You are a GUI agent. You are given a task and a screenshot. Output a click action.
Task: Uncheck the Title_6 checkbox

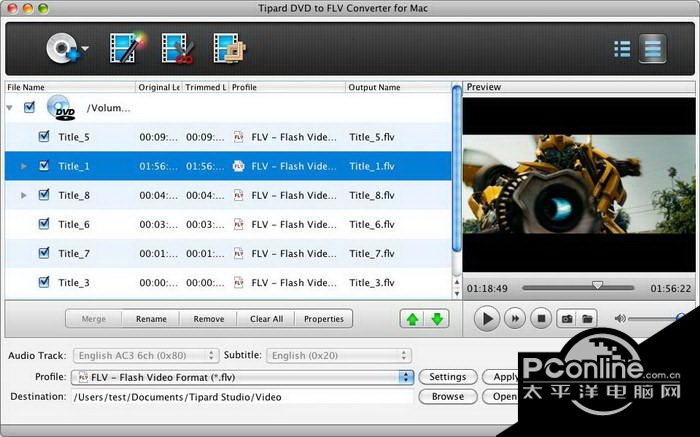[44, 224]
